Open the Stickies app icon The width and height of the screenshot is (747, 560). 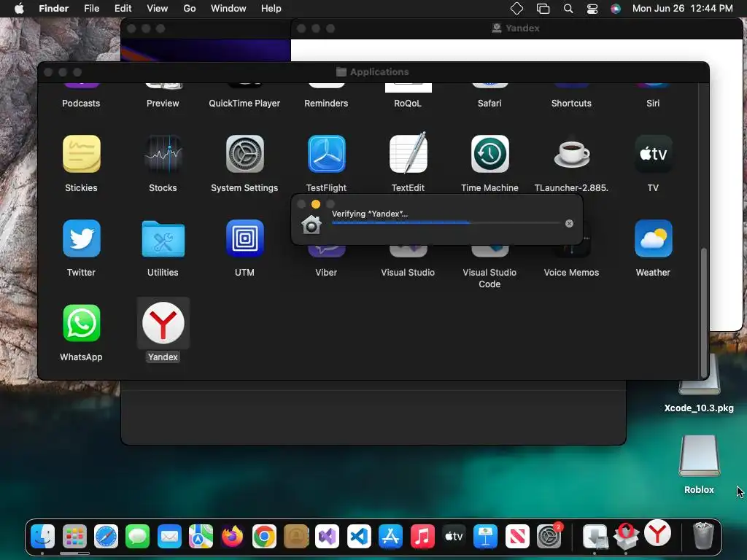tap(82, 154)
